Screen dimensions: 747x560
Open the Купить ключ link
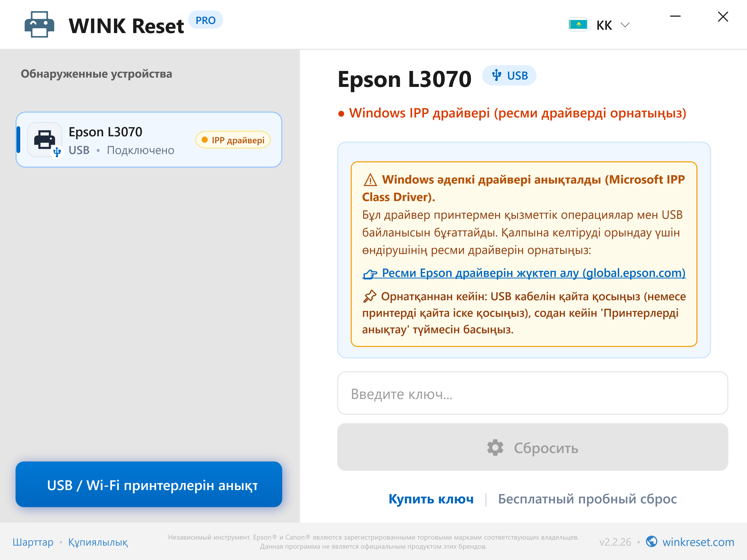click(x=431, y=499)
